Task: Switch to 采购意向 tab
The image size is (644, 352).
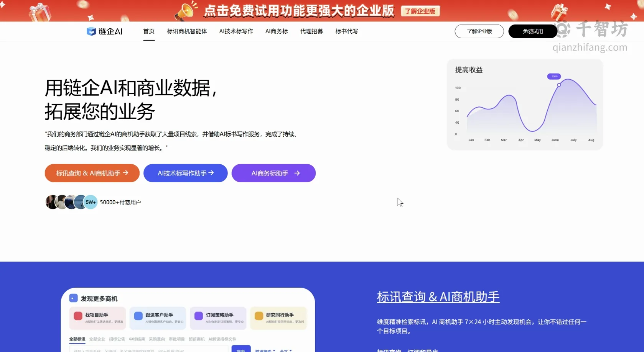Action: coord(157,339)
